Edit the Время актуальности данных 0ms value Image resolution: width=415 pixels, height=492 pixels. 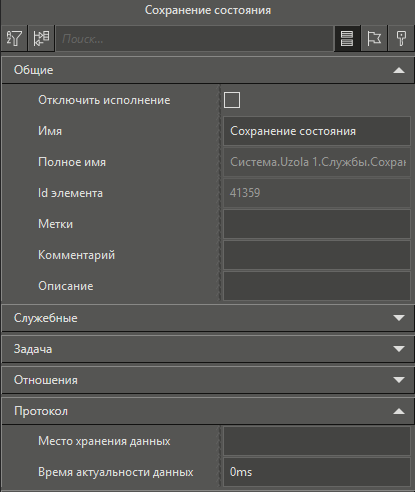coord(317,472)
